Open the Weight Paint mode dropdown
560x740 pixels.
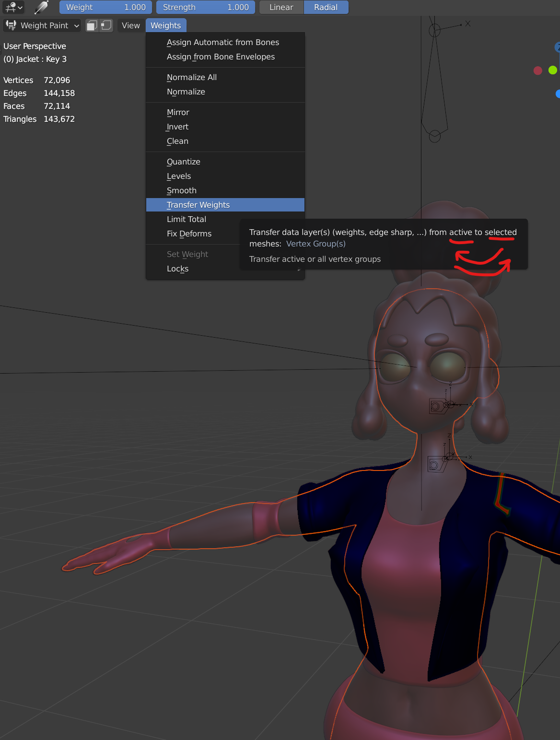(42, 25)
